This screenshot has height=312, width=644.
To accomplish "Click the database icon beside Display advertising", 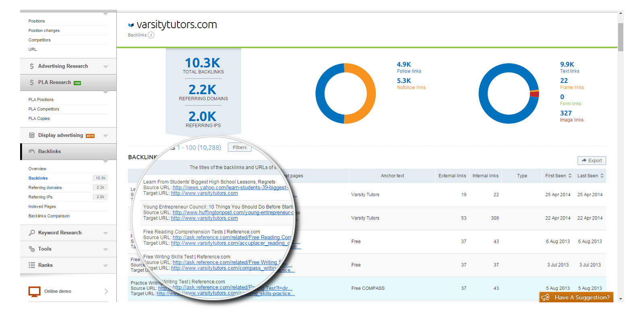I will point(32,135).
